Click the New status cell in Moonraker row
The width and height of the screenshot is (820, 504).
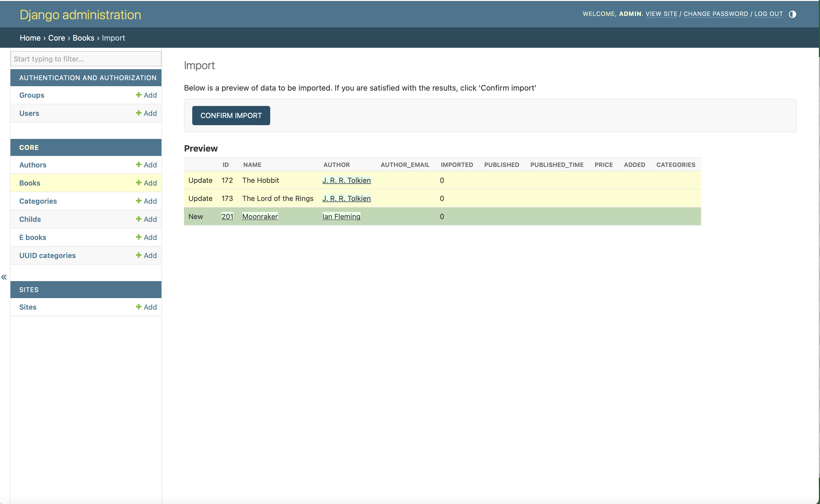tap(196, 216)
